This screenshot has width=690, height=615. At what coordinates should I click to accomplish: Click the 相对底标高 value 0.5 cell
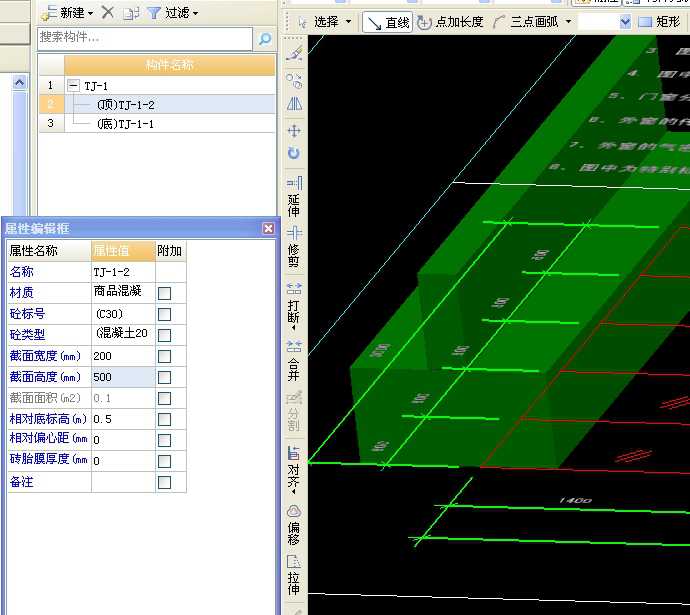click(x=123, y=419)
